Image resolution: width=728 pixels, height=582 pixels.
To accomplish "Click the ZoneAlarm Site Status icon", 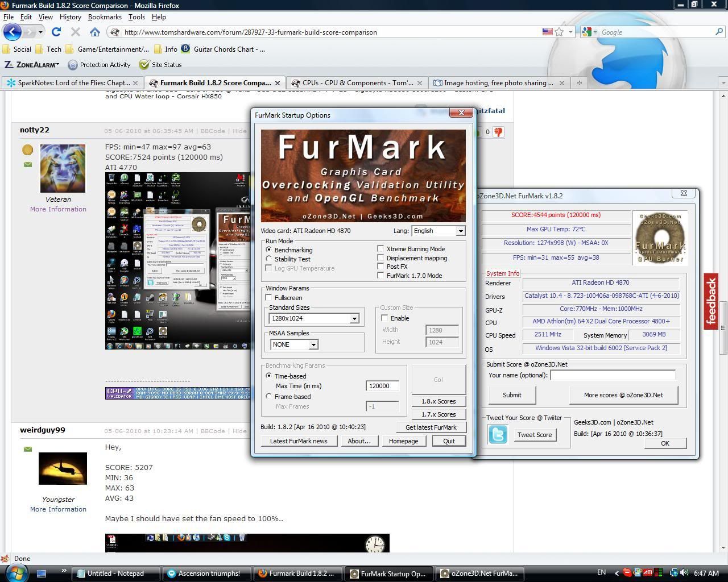I will click(x=144, y=65).
